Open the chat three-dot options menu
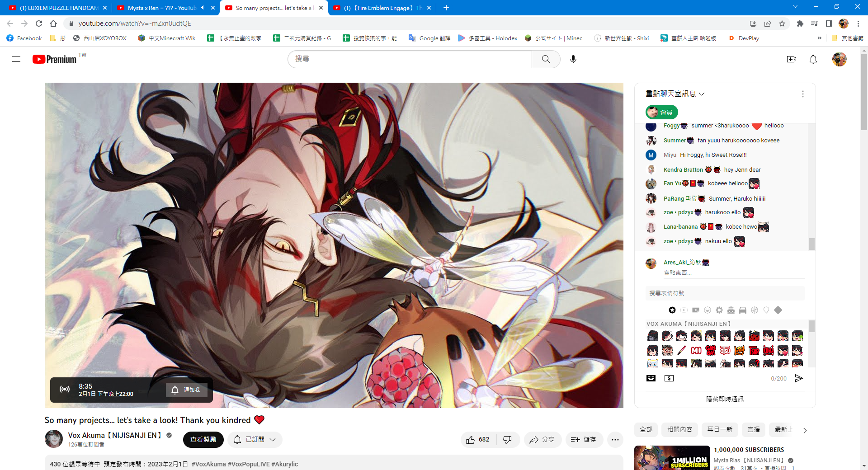The height and width of the screenshot is (470, 868). (802, 94)
